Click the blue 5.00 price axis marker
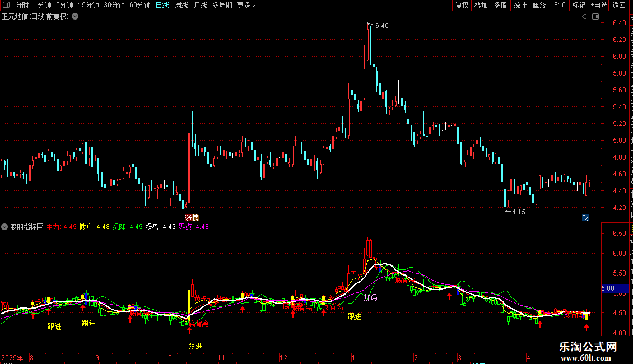 [615, 288]
